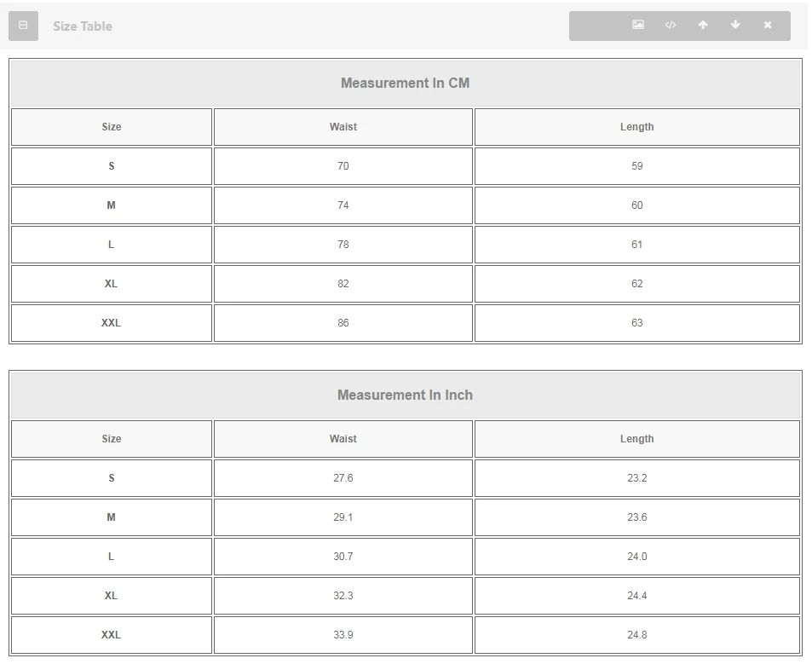The width and height of the screenshot is (812, 664).
Task: Click the image icon in the module toolbar
Action: (x=637, y=26)
